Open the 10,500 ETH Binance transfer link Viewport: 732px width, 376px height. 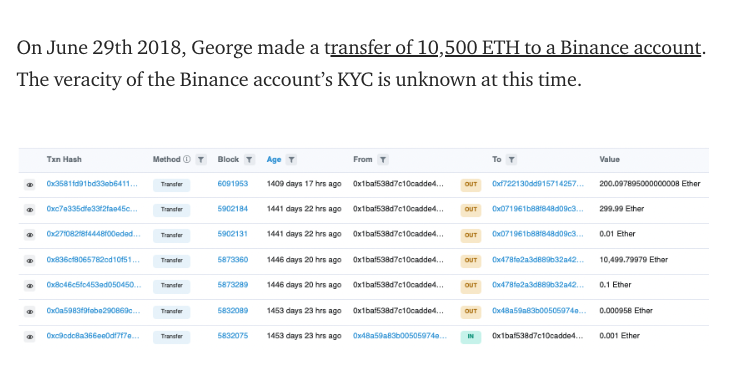(515, 48)
